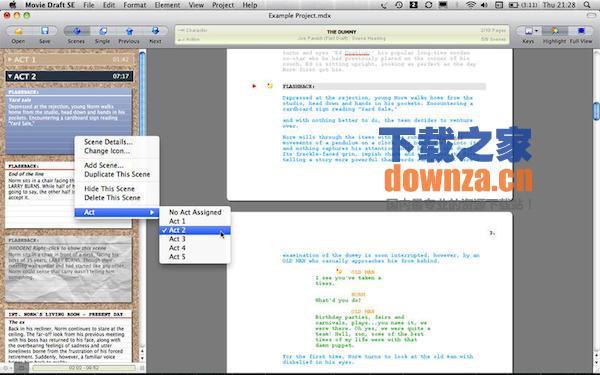Click the Keys toolbar icon

click(528, 31)
